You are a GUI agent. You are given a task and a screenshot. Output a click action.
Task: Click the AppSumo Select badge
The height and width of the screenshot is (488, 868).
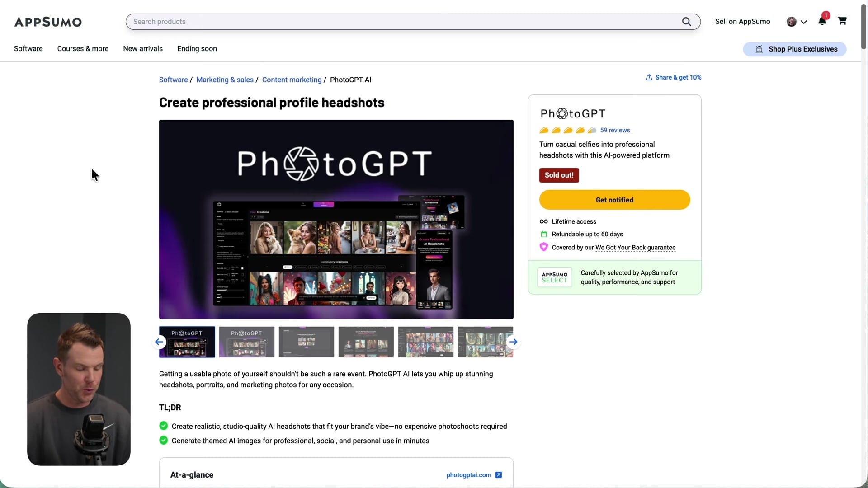pyautogui.click(x=554, y=277)
